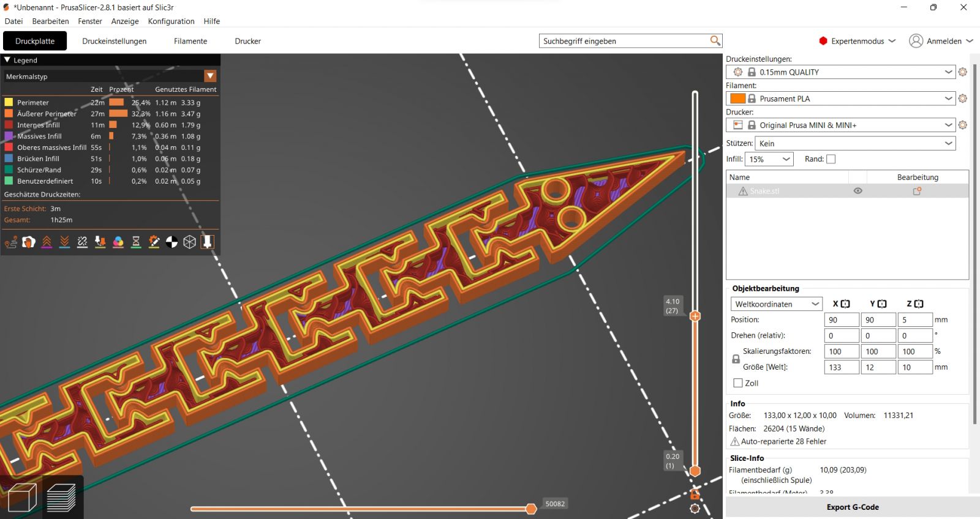
Task: Open the Stützen supports dropdown
Action: point(856,143)
